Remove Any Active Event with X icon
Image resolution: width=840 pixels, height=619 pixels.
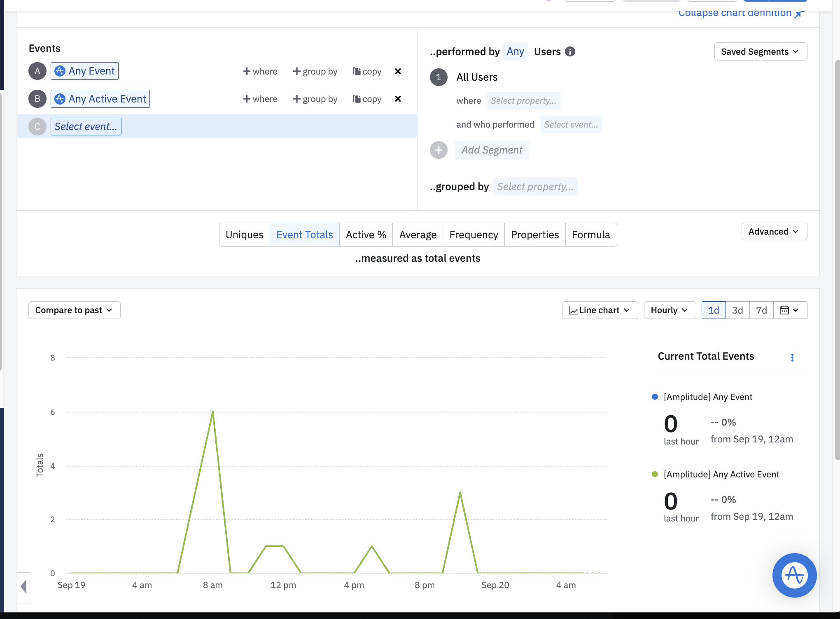(398, 99)
